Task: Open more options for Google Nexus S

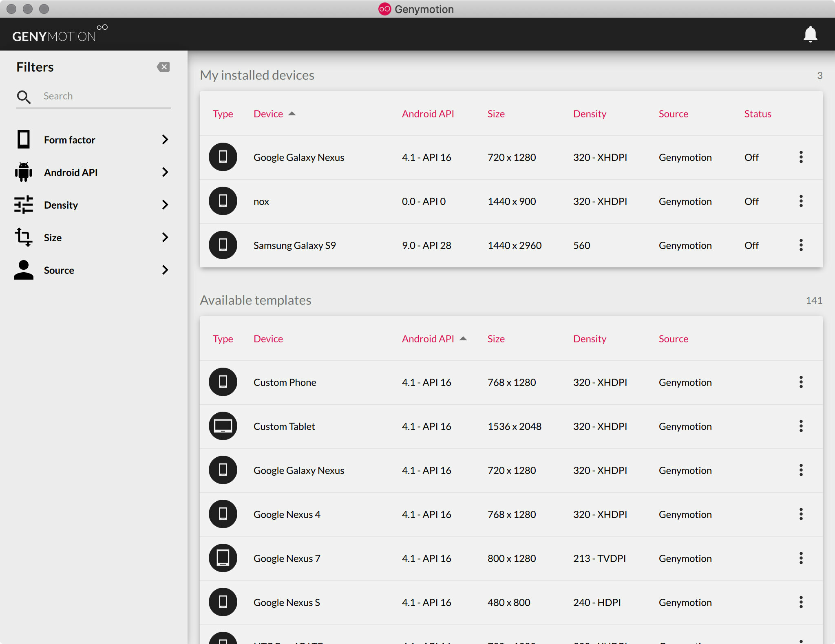Action: [x=801, y=602]
